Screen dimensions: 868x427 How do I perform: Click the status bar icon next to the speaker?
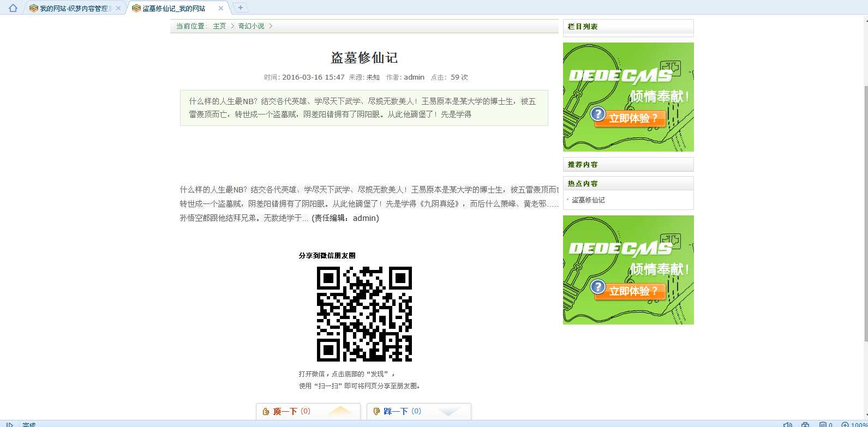point(805,424)
